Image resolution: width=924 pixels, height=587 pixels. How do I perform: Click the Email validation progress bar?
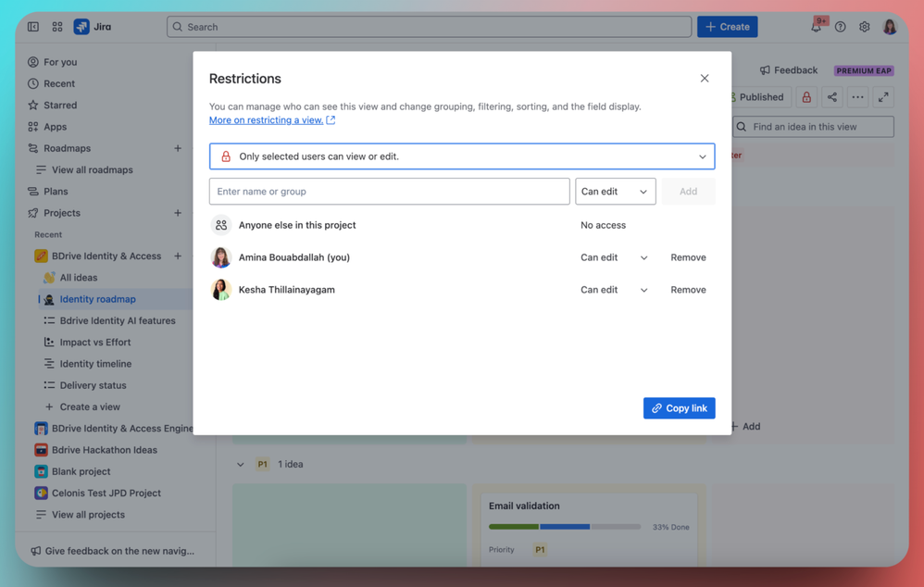coord(565,527)
